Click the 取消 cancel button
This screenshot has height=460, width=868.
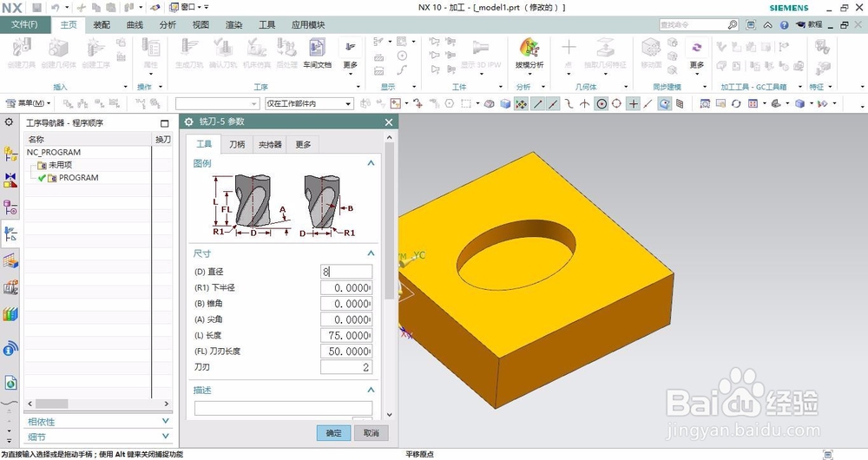(372, 433)
